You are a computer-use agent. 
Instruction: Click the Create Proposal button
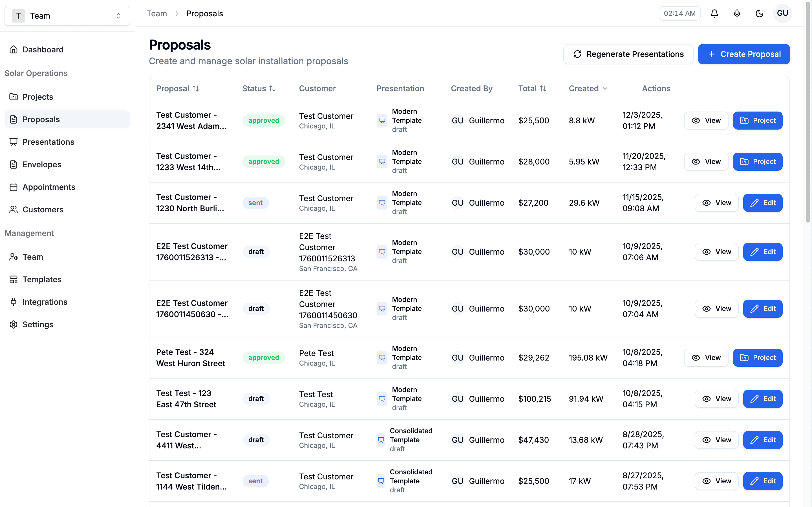tap(744, 54)
